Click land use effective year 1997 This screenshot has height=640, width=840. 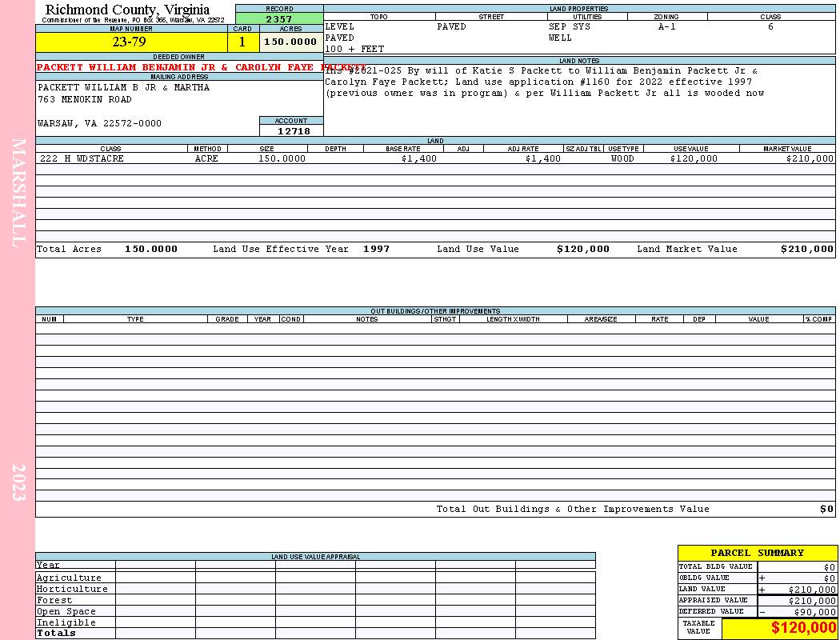pos(376,249)
